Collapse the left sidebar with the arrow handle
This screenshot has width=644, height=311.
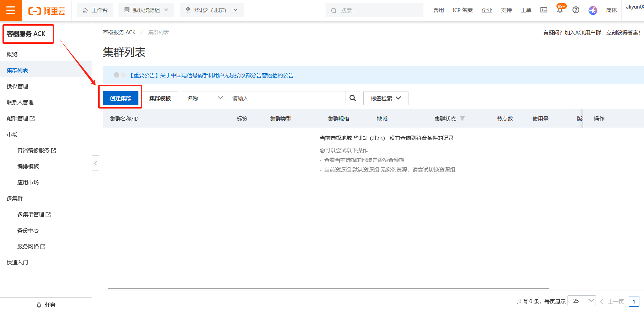coord(95,163)
